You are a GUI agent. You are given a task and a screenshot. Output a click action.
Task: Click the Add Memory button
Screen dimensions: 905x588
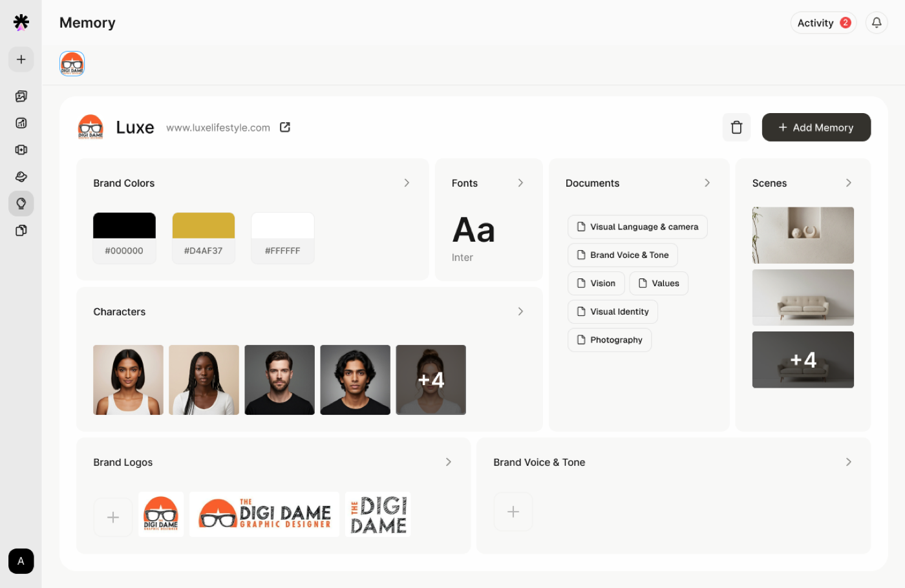pyautogui.click(x=816, y=127)
